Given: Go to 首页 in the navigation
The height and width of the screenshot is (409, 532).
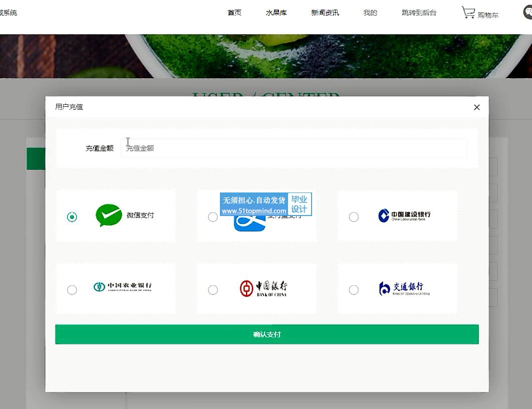Looking at the screenshot, I should click(234, 13).
